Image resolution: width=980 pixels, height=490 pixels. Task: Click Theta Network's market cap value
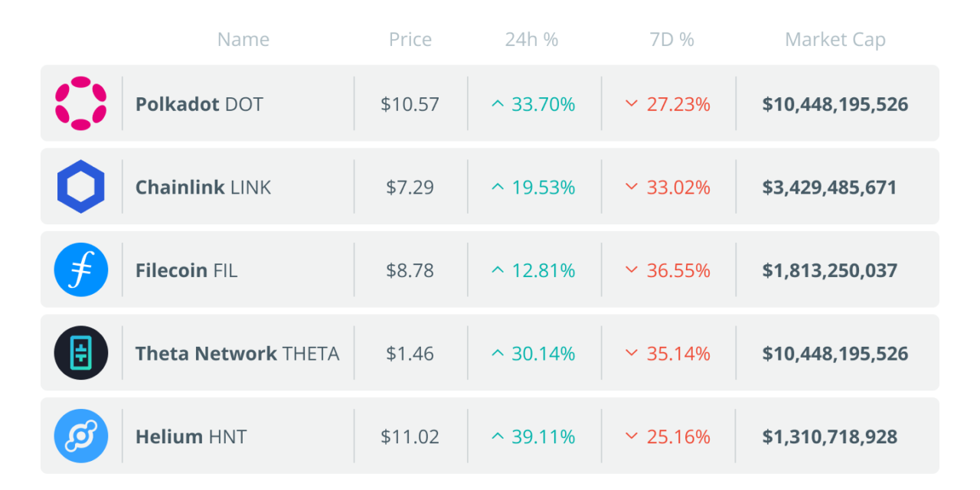(x=835, y=353)
